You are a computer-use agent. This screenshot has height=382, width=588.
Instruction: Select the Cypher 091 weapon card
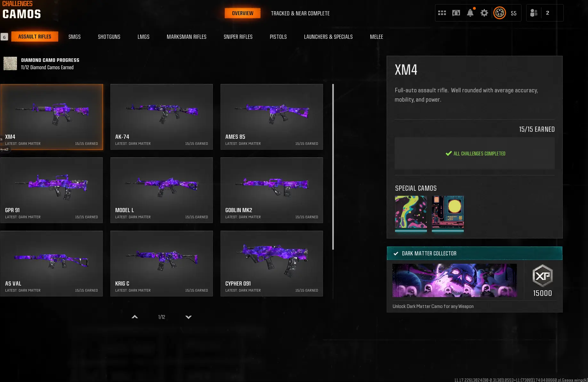272,264
